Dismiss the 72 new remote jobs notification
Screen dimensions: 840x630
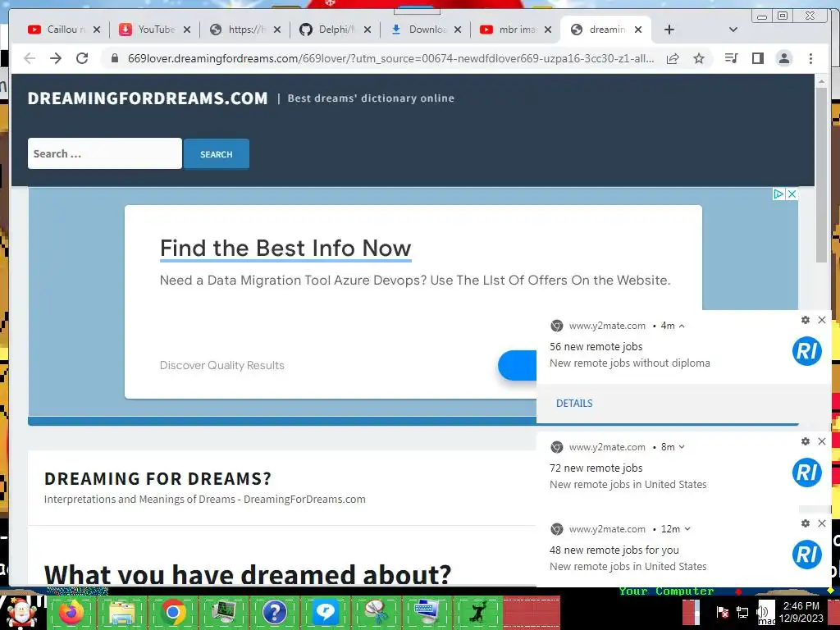click(x=822, y=441)
